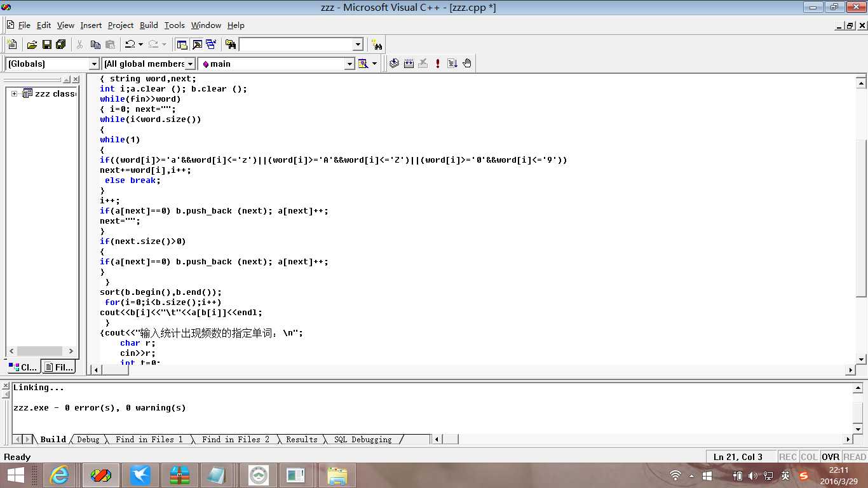Image resolution: width=868 pixels, height=488 pixels.
Task: Open WinRAR from the taskbar
Action: tap(179, 475)
